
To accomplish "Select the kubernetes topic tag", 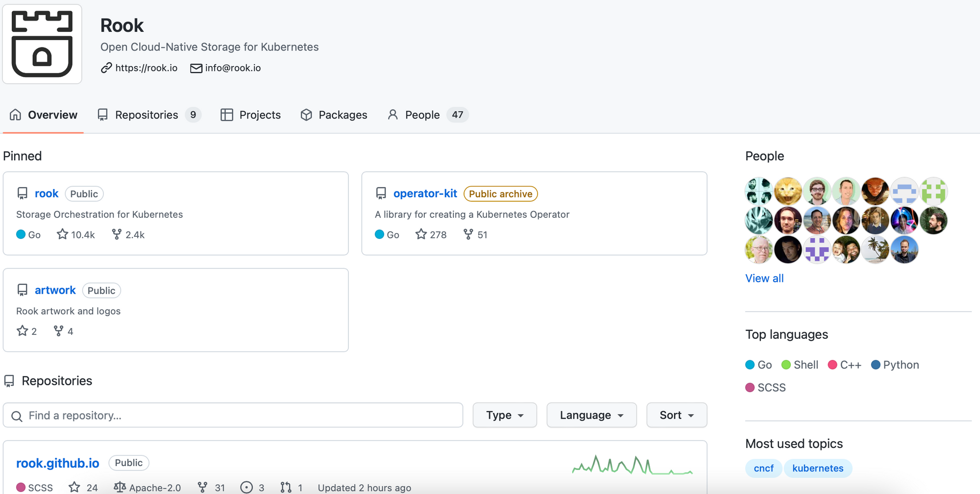I will click(x=818, y=468).
